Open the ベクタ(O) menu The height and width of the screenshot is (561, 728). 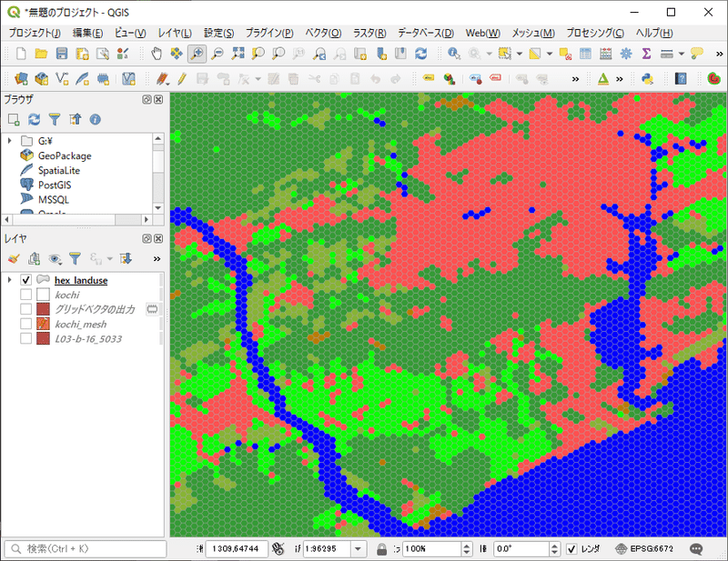323,33
